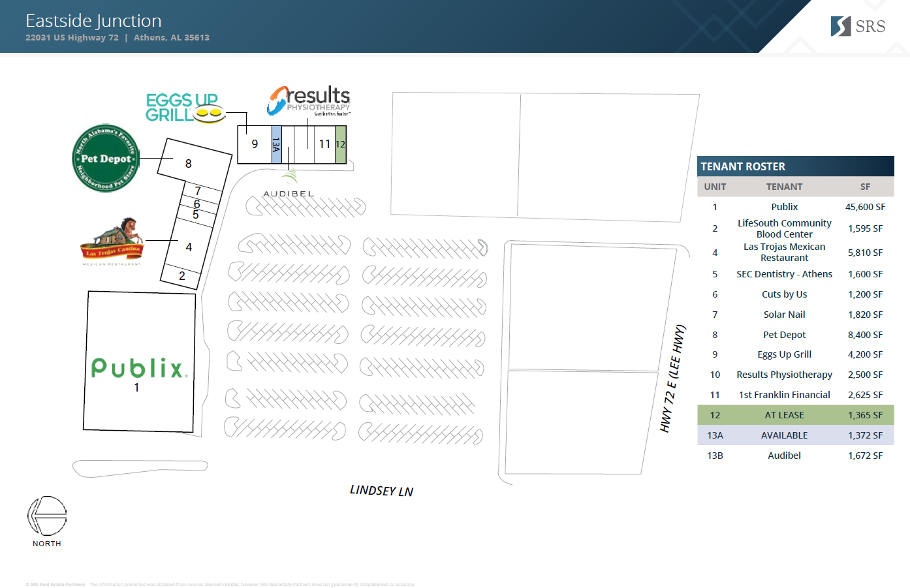Click the SRS disclaimer footer text
This screenshot has height=588, width=910.
220,585
